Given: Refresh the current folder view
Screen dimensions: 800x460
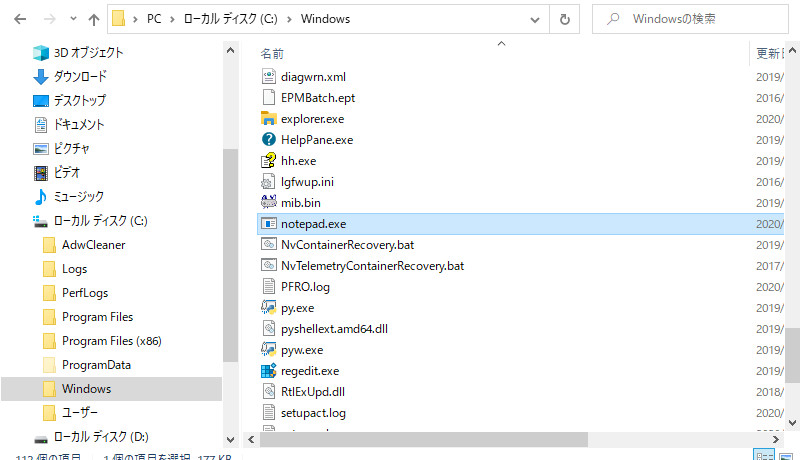Looking at the screenshot, I should click(564, 19).
